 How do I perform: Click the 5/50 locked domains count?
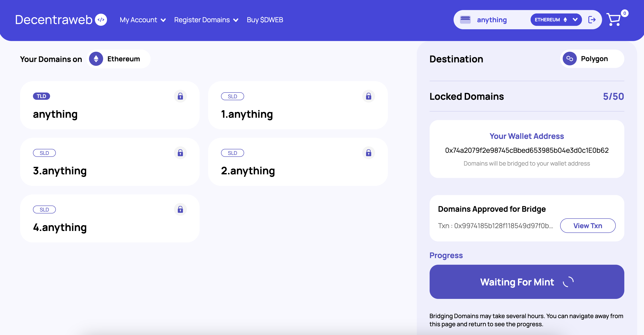[613, 96]
